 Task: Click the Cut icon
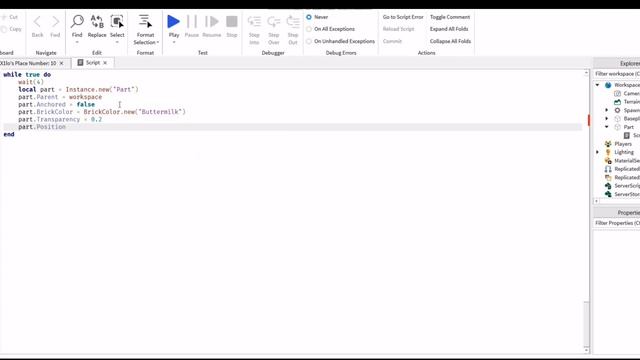click(4, 17)
